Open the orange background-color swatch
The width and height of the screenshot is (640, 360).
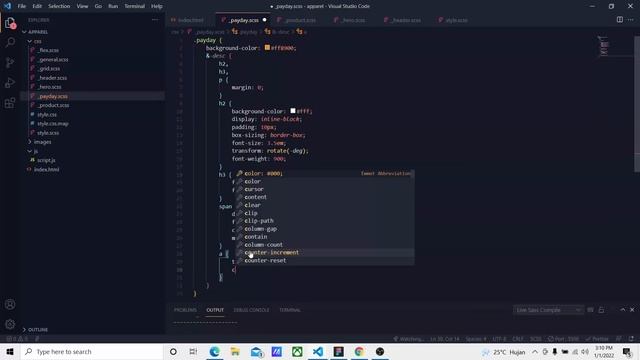tap(267, 48)
